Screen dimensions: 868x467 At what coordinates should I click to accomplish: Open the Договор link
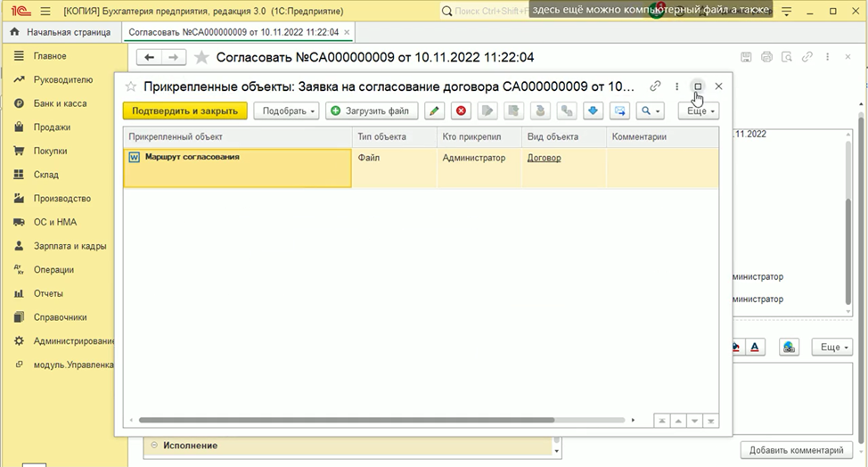545,158
